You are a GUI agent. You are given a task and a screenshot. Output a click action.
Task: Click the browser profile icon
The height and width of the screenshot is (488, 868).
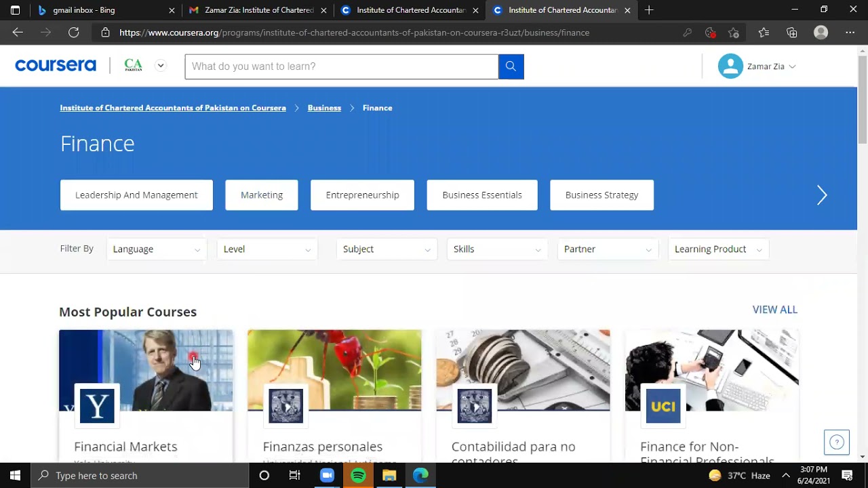coord(821,33)
